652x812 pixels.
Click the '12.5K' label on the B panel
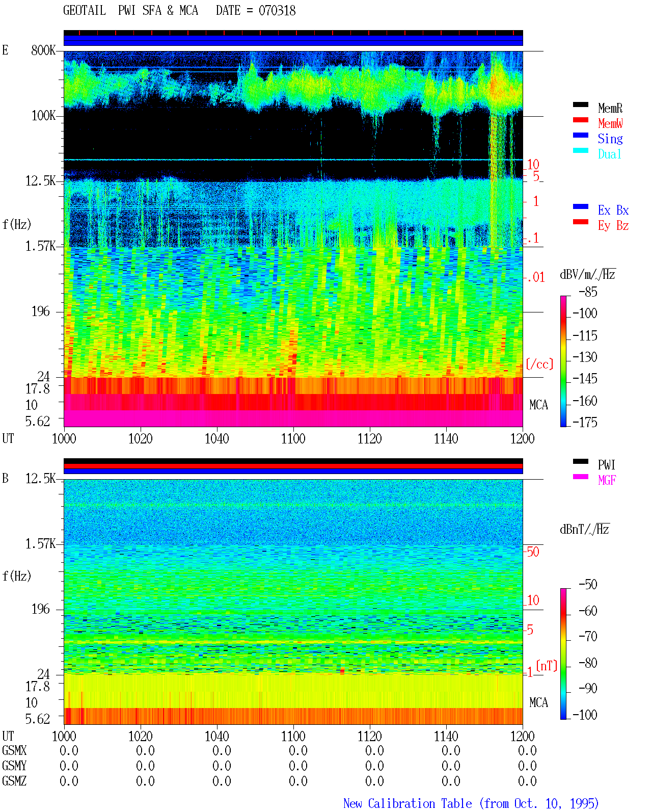click(x=40, y=478)
